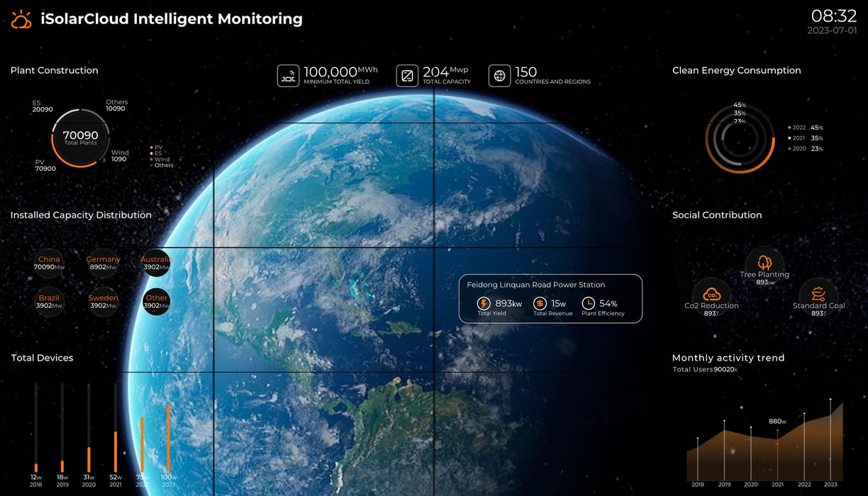Click the 2022 marker in activity trend
Viewport: 868px width, 496px height.
point(804,446)
